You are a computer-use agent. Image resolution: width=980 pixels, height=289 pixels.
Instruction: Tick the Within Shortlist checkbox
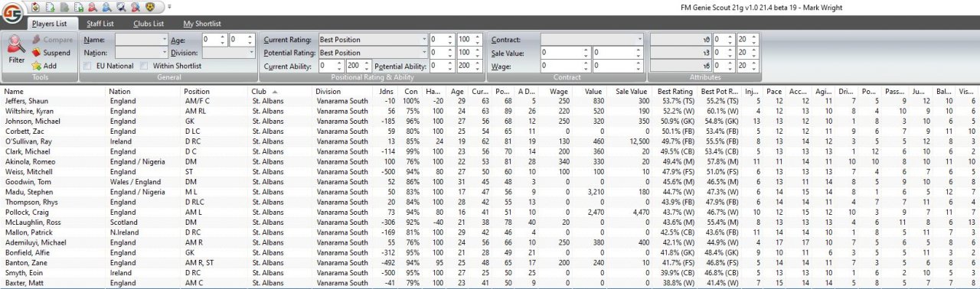[x=144, y=67]
